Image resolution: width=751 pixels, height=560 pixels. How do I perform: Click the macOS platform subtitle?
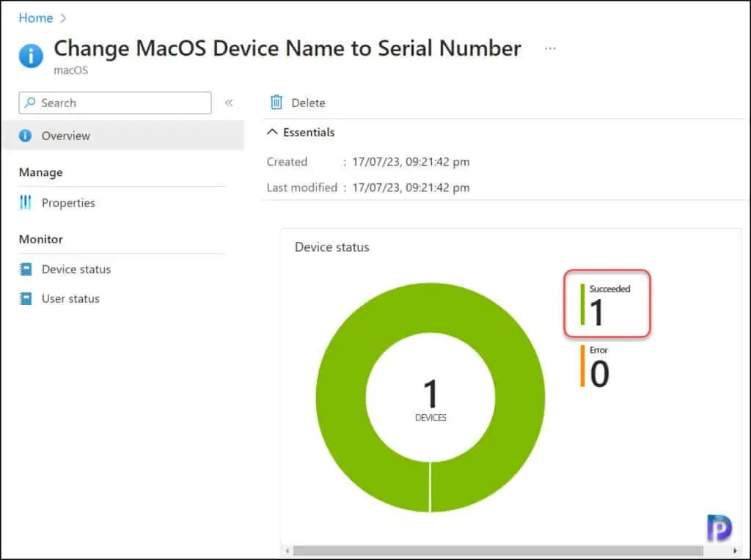coord(71,70)
